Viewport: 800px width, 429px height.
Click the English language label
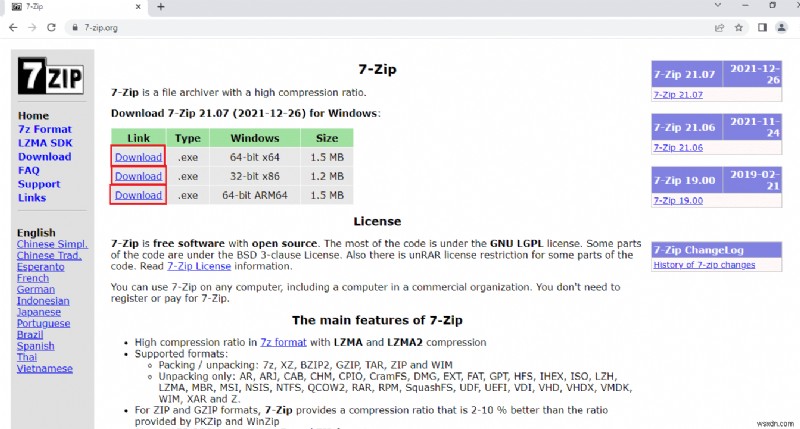click(x=36, y=233)
